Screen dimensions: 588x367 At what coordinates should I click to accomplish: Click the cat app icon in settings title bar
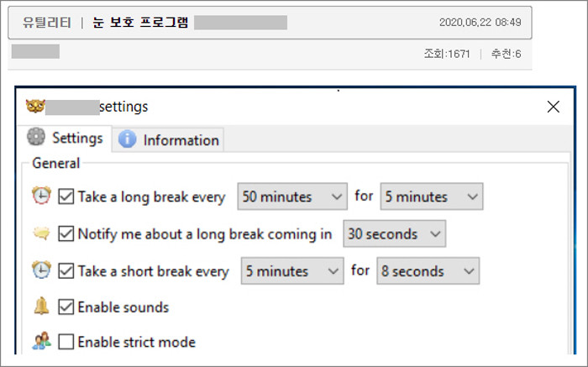coord(35,107)
